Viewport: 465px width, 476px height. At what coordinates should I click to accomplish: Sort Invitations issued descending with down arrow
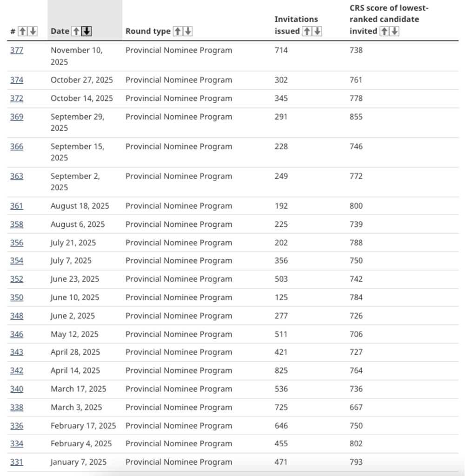(x=317, y=31)
